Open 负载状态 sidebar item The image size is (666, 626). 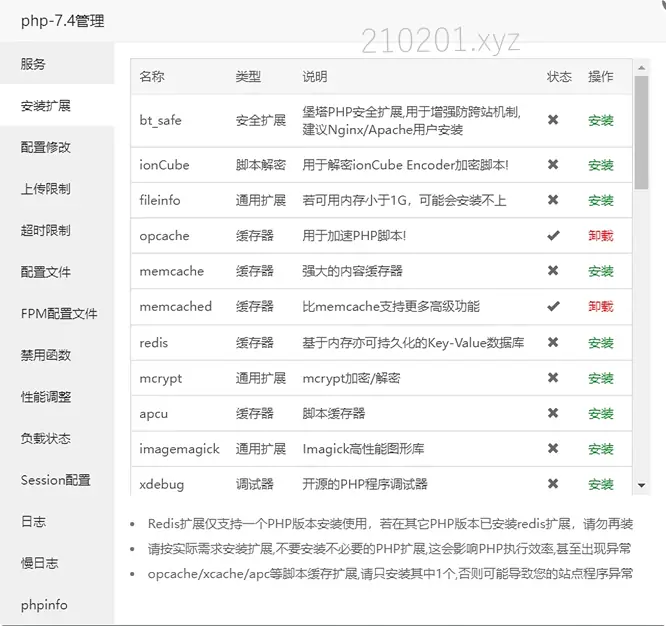tap(57, 438)
